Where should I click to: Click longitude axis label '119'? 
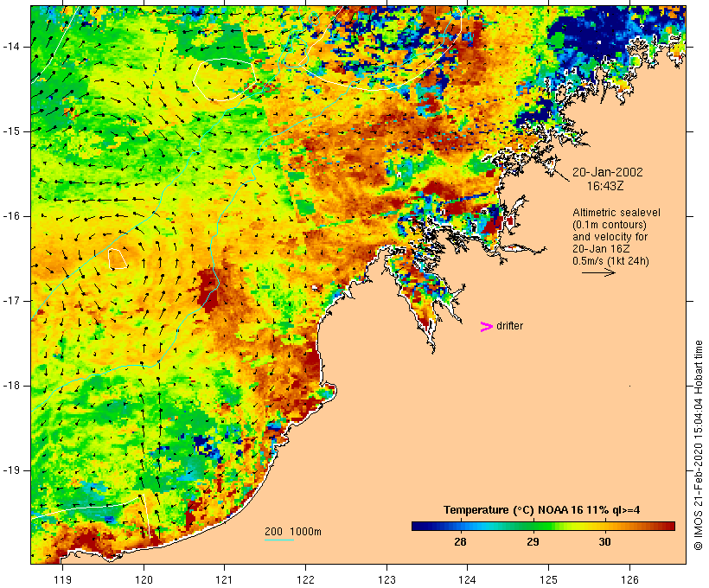pos(62,579)
